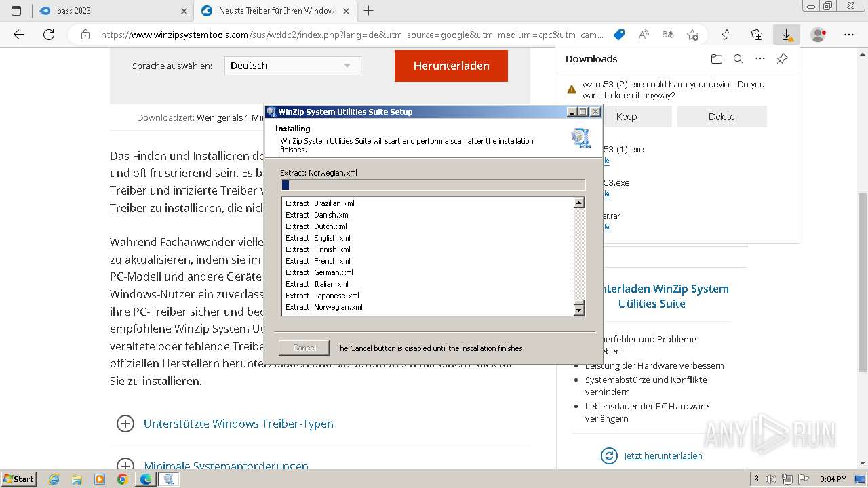Select Extract: German.xml log line
868x488 pixels.
[x=319, y=272]
